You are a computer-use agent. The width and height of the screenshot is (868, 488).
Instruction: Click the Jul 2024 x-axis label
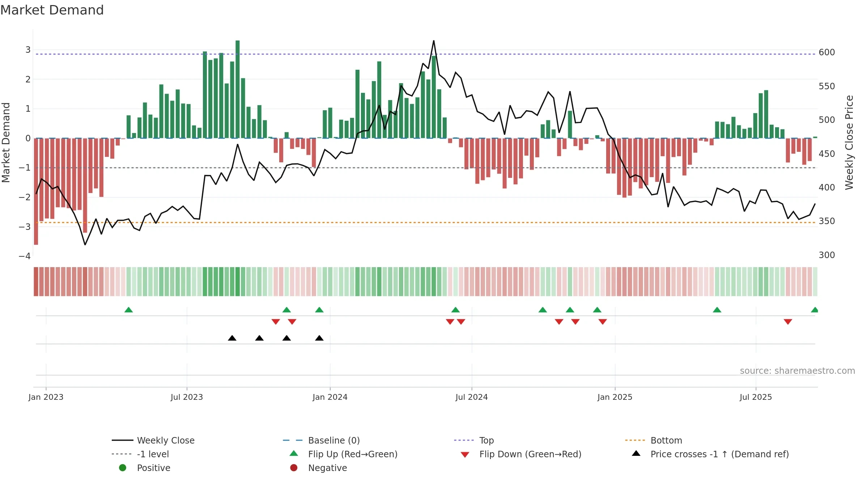(x=472, y=397)
